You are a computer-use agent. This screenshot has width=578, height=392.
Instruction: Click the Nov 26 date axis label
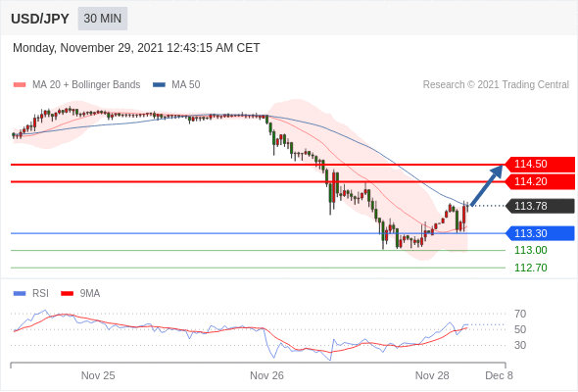266,375
